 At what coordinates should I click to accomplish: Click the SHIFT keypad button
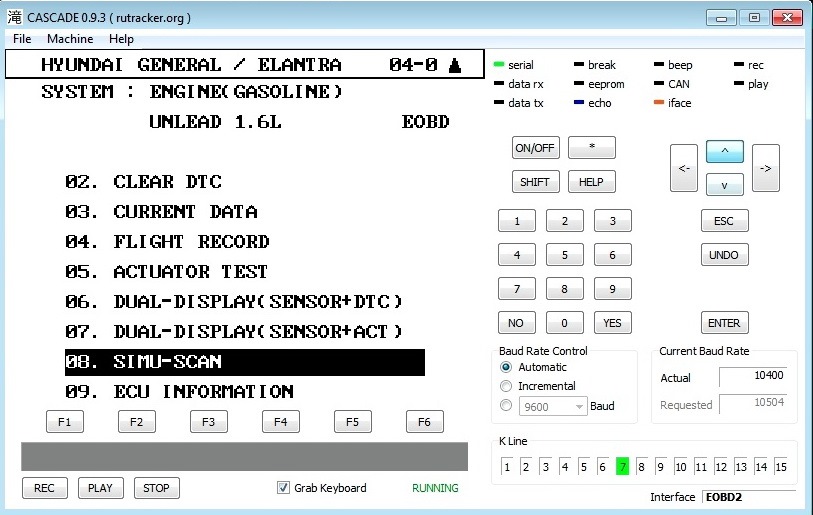[536, 182]
